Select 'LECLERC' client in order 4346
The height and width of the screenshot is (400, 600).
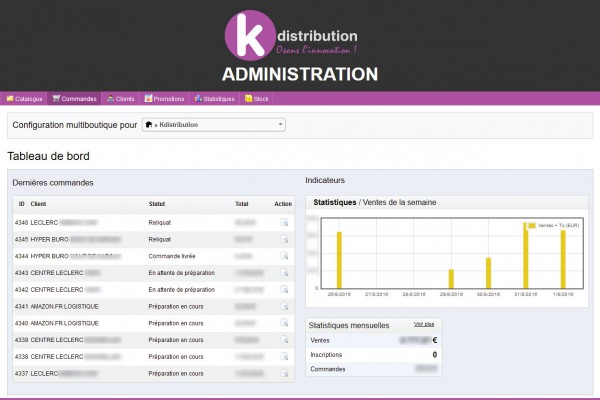(x=44, y=222)
